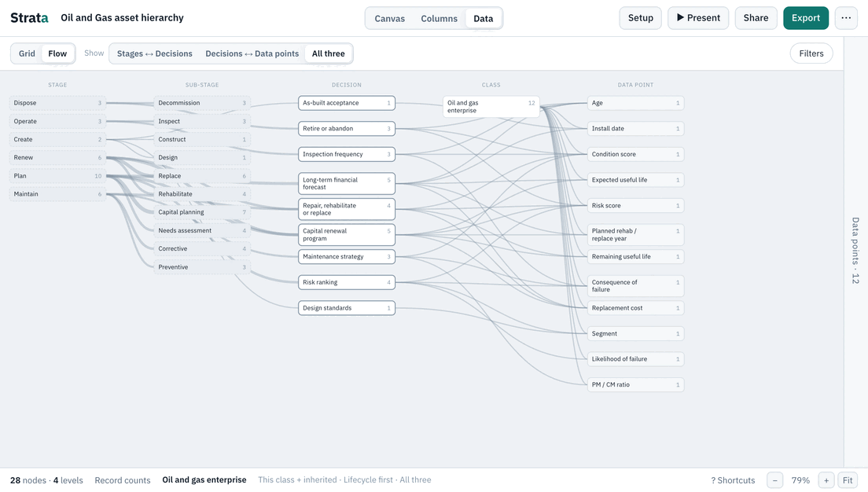Select the Create stage node
This screenshot has width=868, height=492.
pos(57,139)
